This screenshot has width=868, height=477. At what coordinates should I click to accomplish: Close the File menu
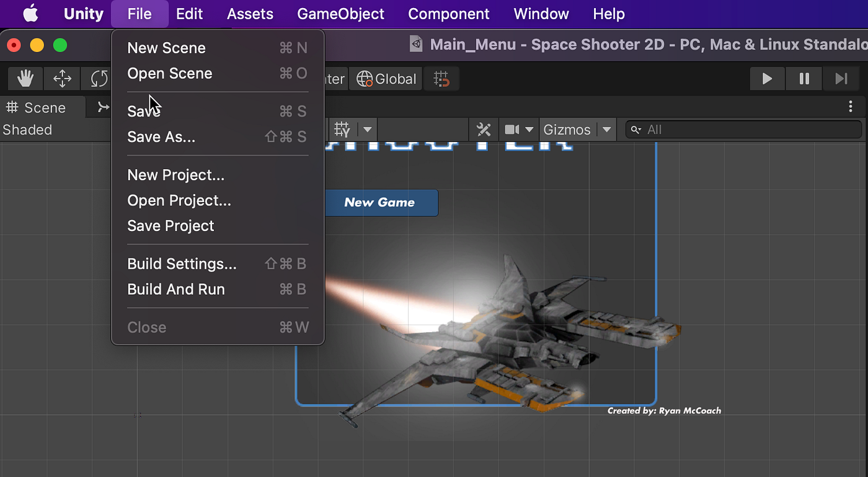tap(139, 14)
